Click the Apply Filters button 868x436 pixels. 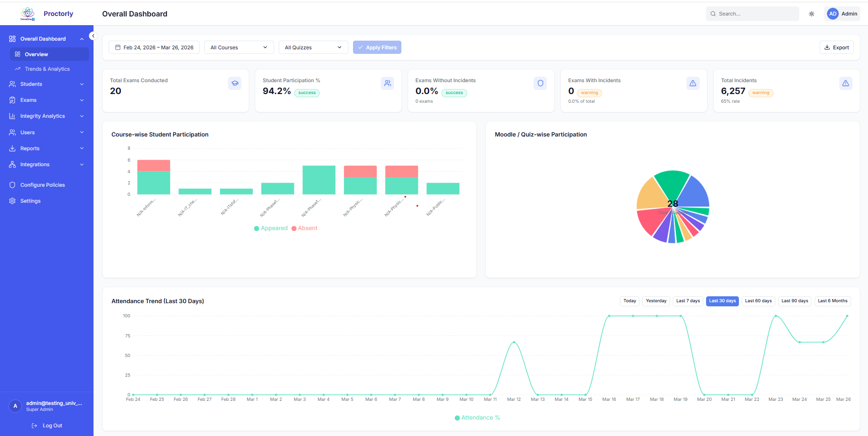[x=377, y=47]
